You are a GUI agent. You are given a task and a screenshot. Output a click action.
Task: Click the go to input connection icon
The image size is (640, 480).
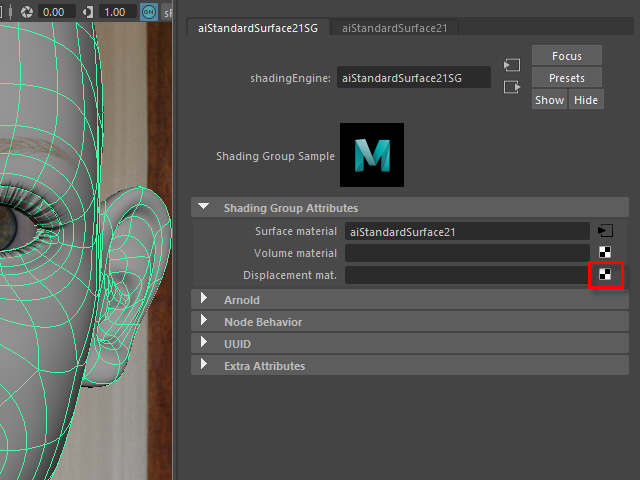click(512, 65)
